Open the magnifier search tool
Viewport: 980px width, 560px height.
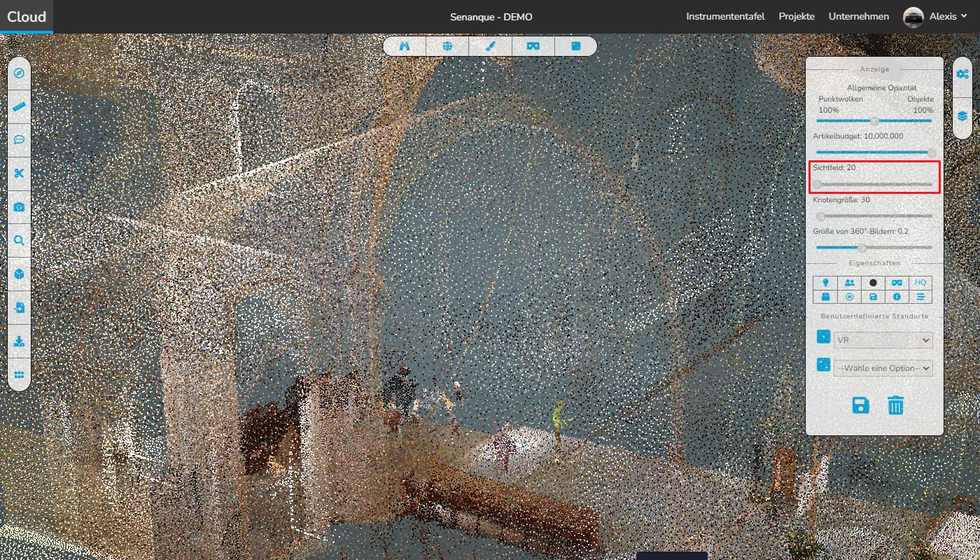19,240
